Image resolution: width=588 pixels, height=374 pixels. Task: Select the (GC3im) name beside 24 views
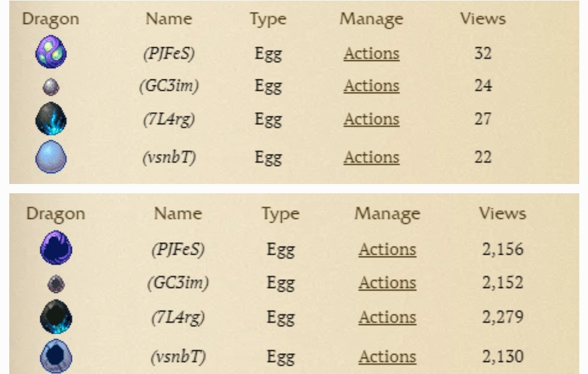pyautogui.click(x=169, y=86)
